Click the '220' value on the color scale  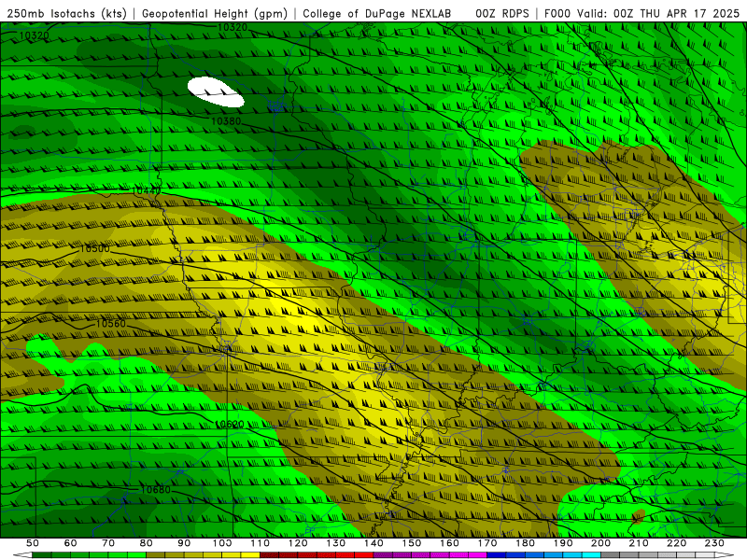coord(676,543)
